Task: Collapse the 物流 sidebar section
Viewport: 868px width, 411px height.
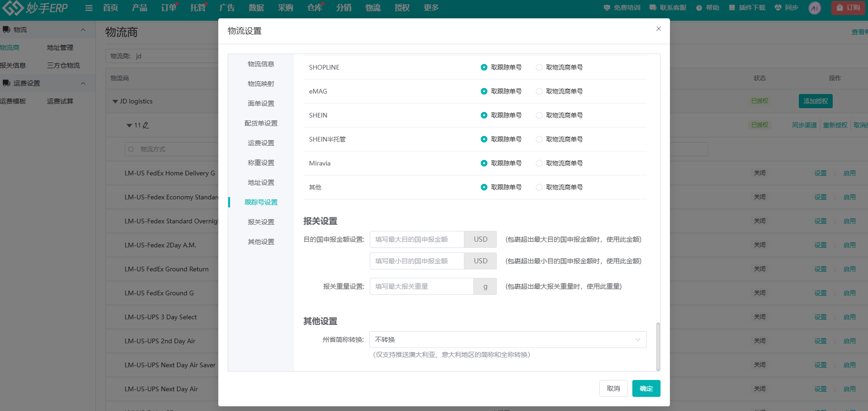Action: [83, 30]
